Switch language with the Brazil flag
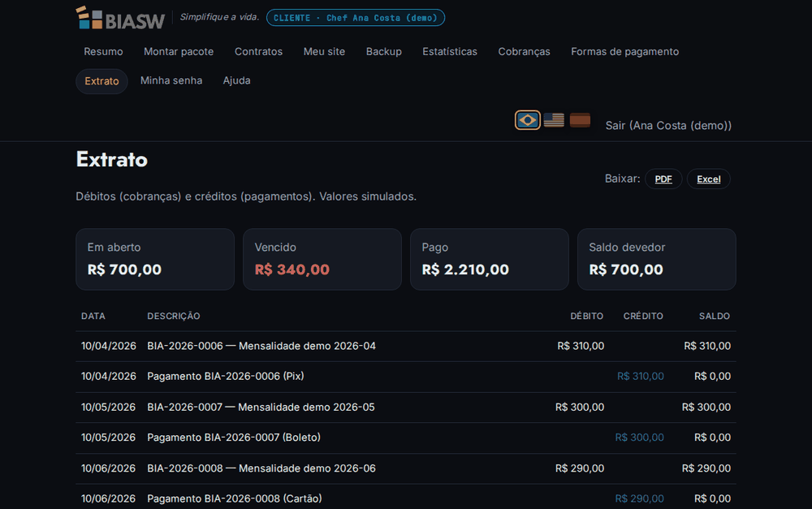The image size is (812, 509). [527, 120]
